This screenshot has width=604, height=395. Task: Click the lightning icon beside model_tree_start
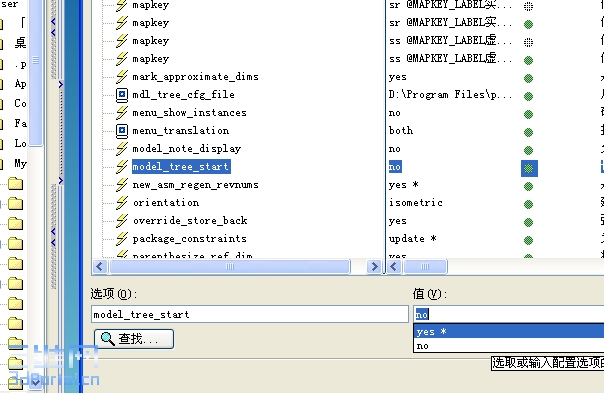[122, 166]
